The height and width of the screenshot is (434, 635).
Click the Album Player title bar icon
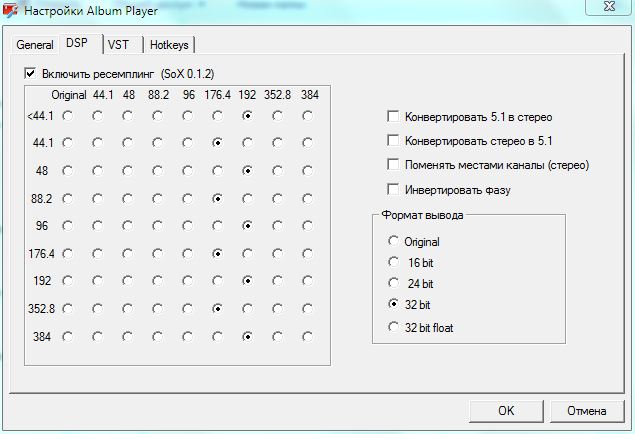(10, 10)
